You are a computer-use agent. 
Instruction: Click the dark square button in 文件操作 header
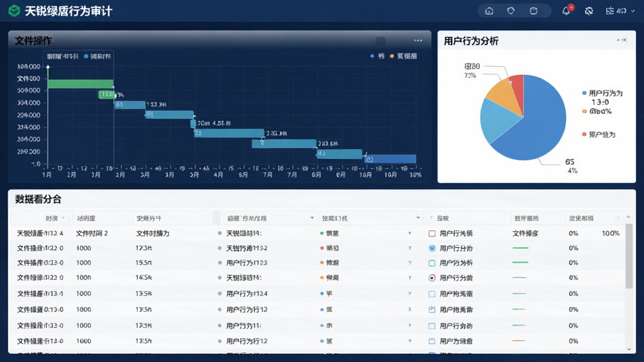(x=380, y=41)
